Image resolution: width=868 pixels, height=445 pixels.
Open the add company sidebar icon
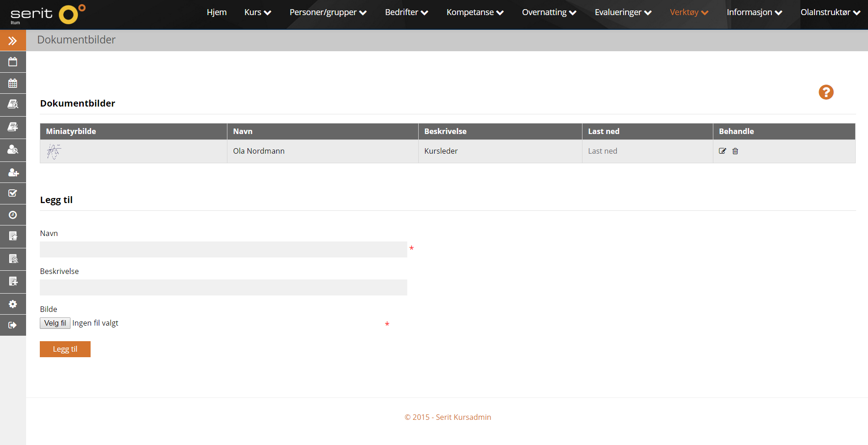point(13,281)
